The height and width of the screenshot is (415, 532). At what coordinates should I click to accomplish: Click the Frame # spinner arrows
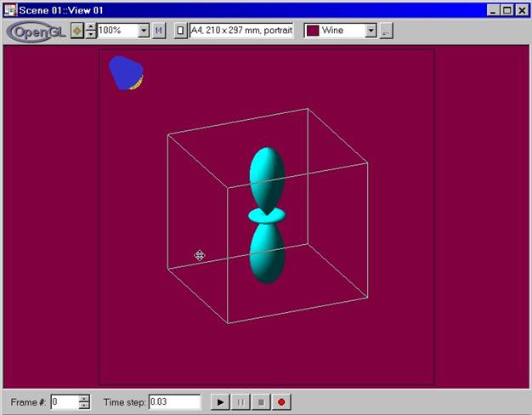83,401
